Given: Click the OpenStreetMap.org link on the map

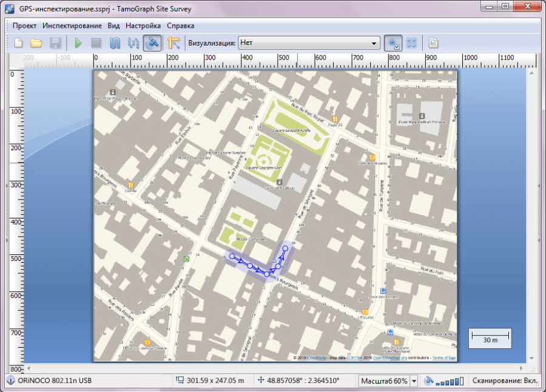Looking at the screenshot, I should tap(389, 358).
